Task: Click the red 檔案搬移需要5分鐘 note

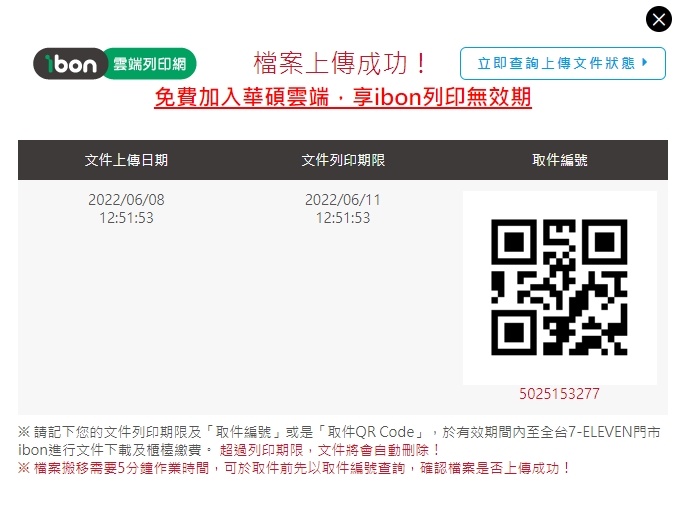Action: coord(294,468)
